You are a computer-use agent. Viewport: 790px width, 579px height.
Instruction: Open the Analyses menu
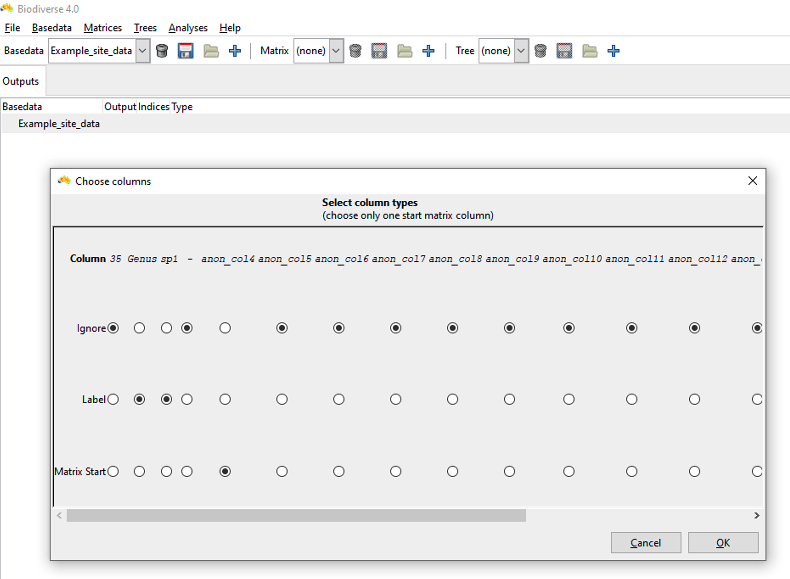188,28
